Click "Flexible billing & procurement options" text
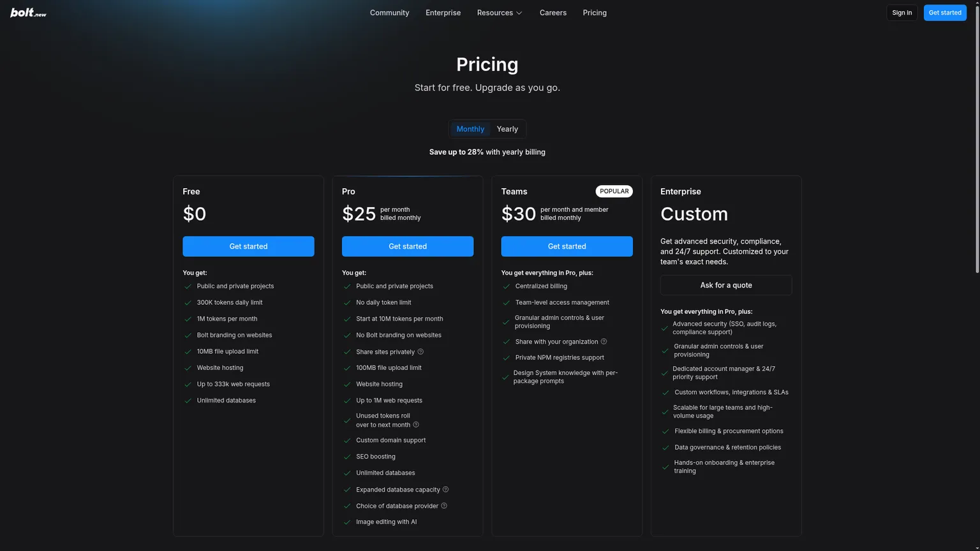 729,431
